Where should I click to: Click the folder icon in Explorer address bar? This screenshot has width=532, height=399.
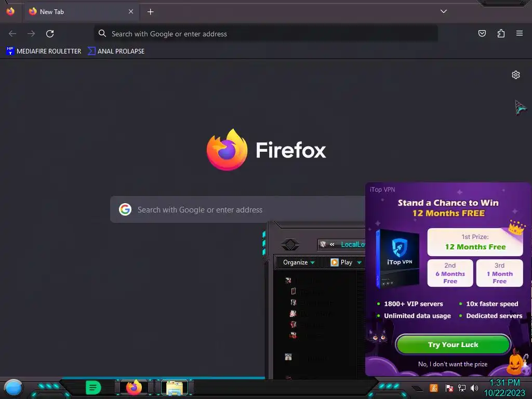click(323, 244)
